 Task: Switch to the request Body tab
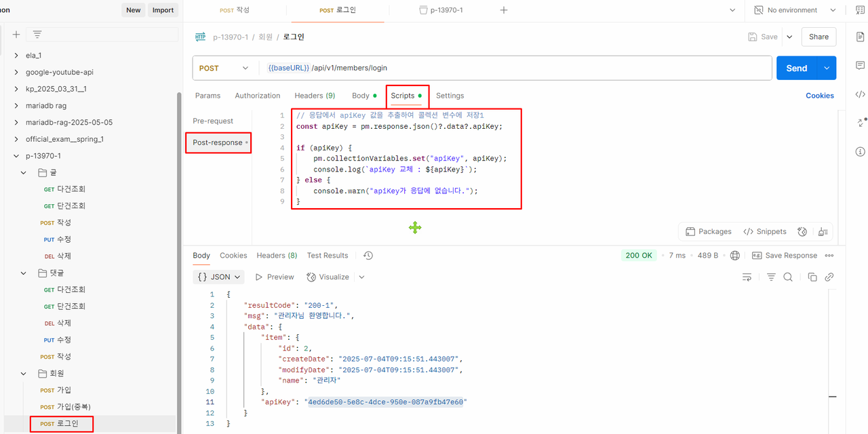click(364, 96)
